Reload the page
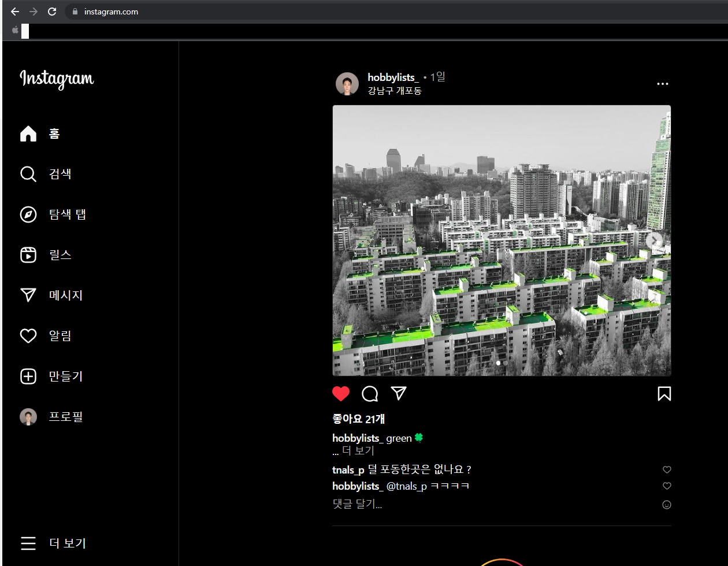The width and height of the screenshot is (728, 566). 52,12
